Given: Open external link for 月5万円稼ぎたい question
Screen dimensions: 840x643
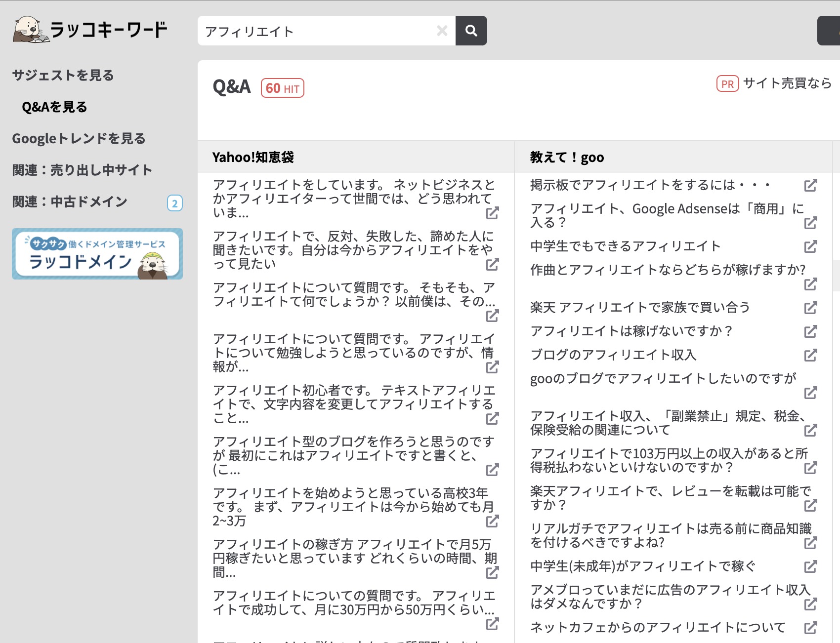Looking at the screenshot, I should pyautogui.click(x=492, y=572).
